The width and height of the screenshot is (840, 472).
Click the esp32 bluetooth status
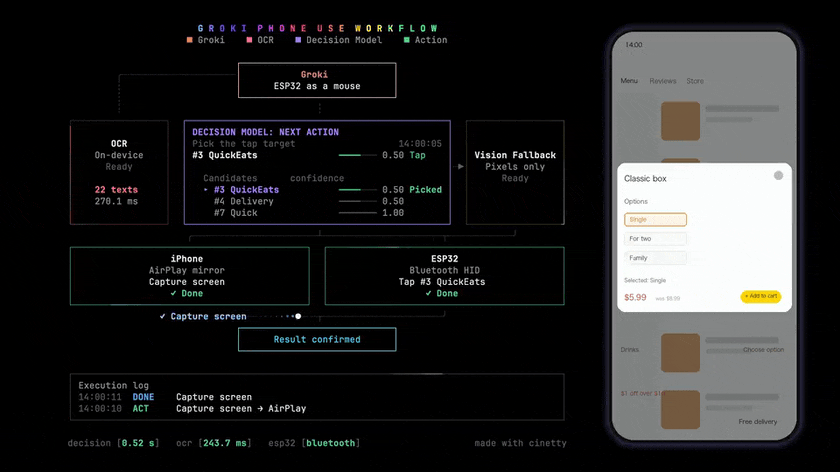(x=314, y=443)
